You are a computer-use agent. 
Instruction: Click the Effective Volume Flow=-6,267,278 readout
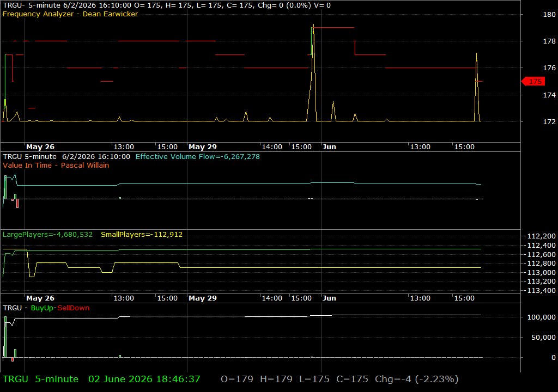[197, 156]
